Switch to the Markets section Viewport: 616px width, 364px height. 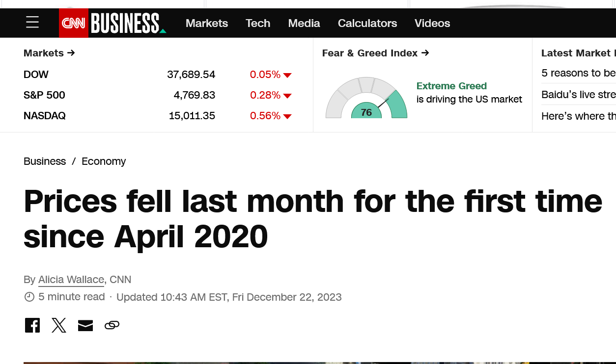click(207, 23)
